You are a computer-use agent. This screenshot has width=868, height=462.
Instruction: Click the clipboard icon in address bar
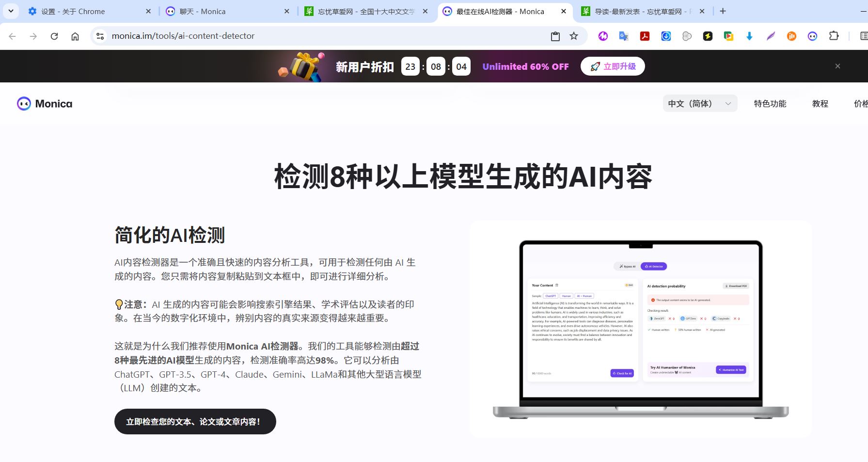point(555,36)
